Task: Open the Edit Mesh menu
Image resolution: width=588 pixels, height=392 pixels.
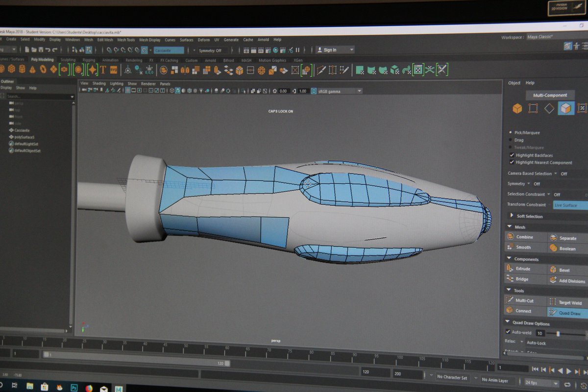Action: (x=105, y=40)
